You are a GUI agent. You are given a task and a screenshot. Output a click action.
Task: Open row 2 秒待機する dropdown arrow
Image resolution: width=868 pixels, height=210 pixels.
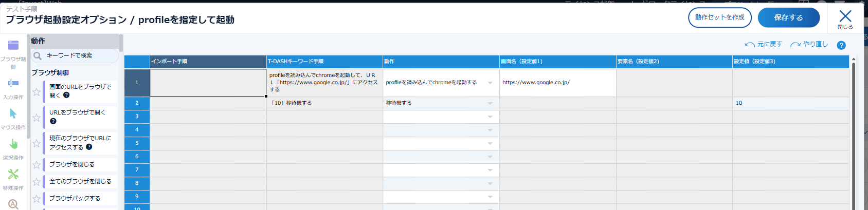[490, 103]
